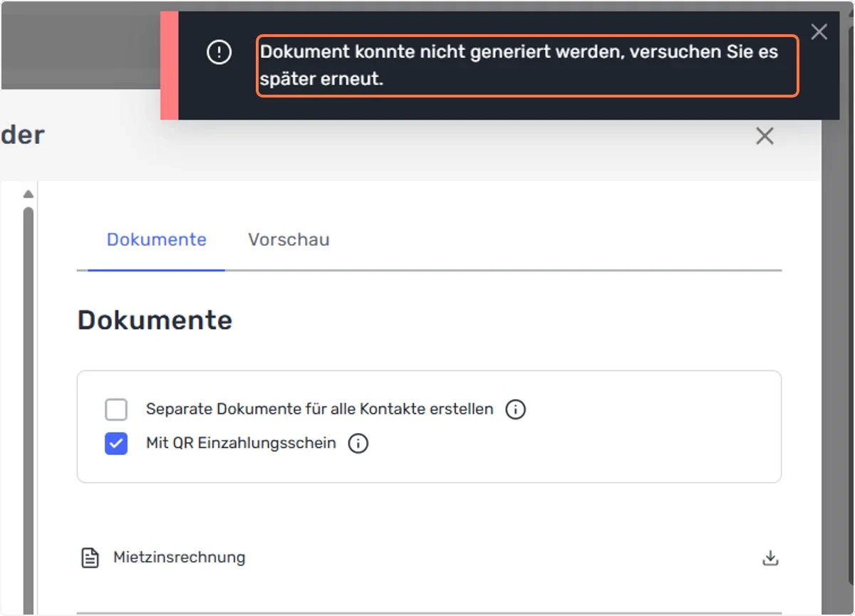Click the vertical scrollbar thumb

coord(28,409)
